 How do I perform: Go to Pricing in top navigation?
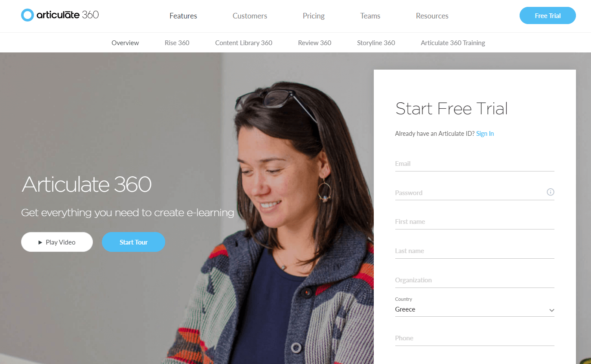(314, 16)
